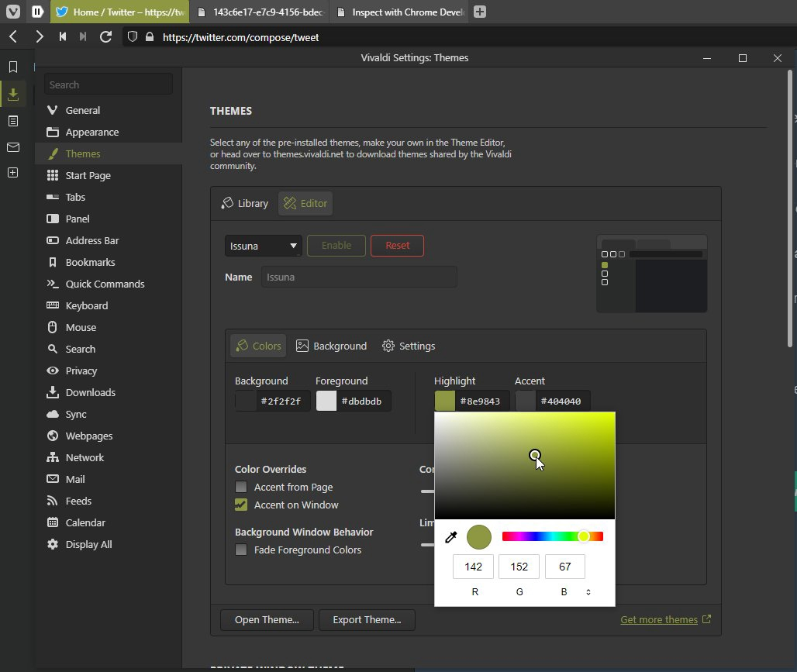Open the Bookmarks panel icon
Screen dimensions: 797x672
(12, 67)
